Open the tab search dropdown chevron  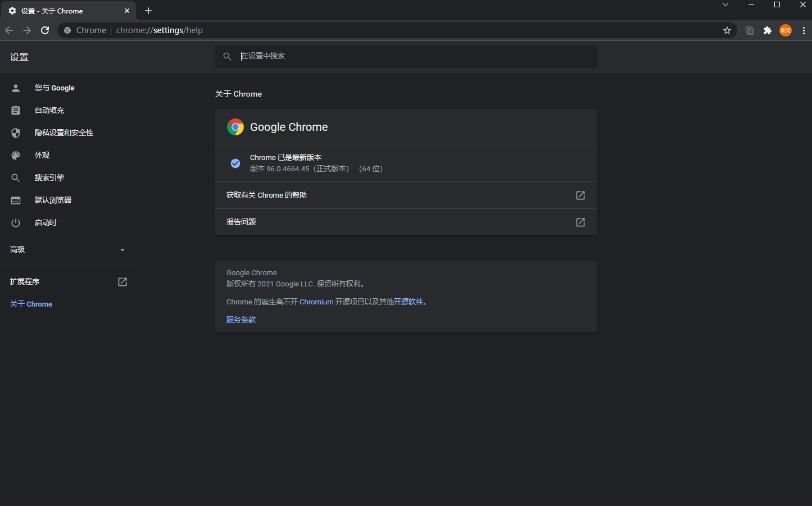pyautogui.click(x=725, y=5)
